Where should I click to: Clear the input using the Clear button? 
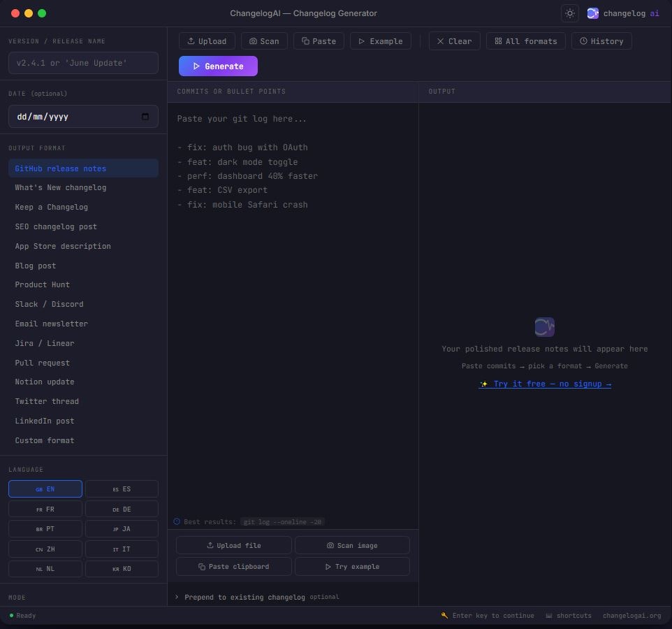click(454, 41)
